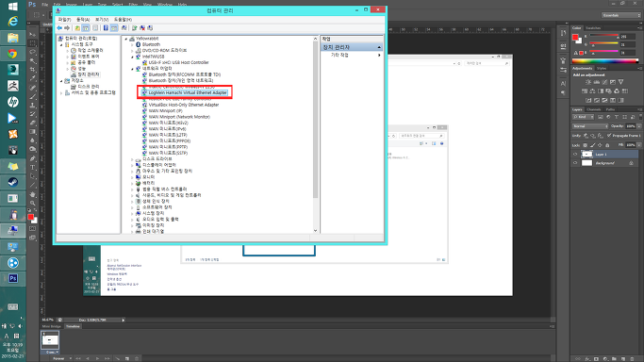644x362 pixels.
Task: Open the Essentials workspace dropdown
Action: (x=621, y=15)
